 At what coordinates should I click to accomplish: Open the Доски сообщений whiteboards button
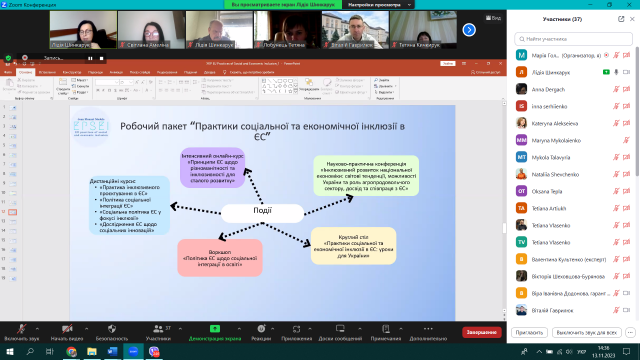(340, 332)
